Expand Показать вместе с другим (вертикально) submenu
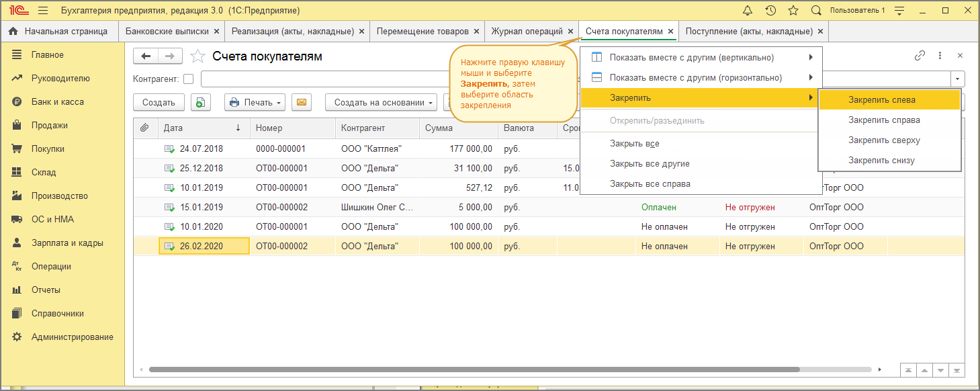This screenshot has height=391, width=980. pyautogui.click(x=701, y=57)
